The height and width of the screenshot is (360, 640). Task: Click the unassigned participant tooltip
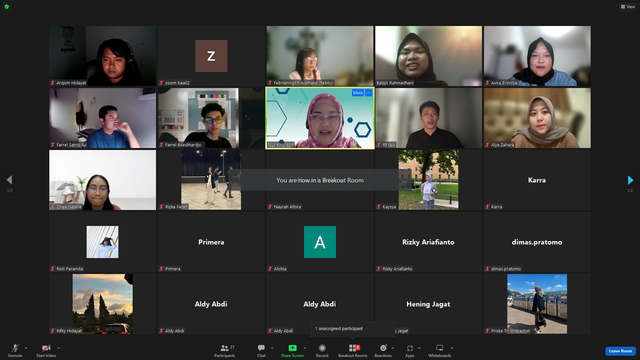[x=352, y=329]
